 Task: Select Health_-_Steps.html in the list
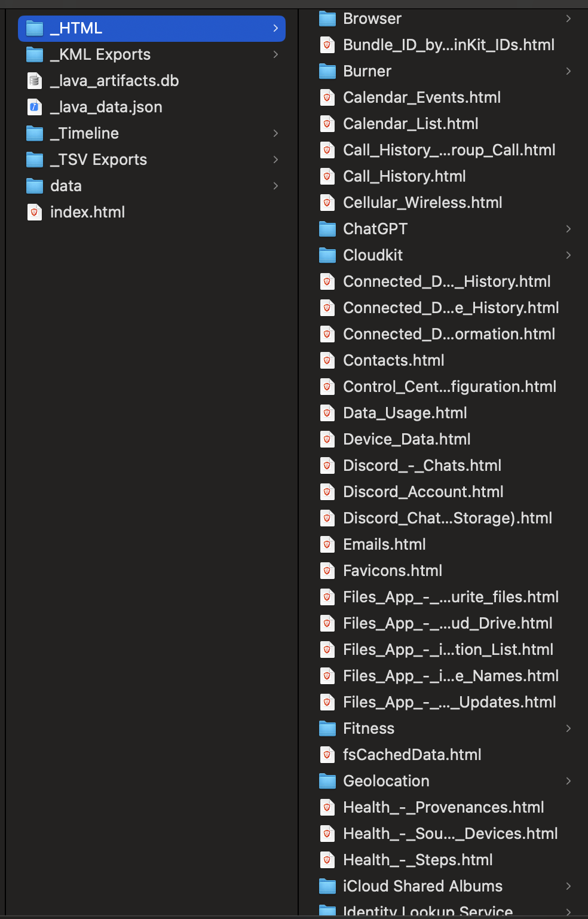[445, 860]
